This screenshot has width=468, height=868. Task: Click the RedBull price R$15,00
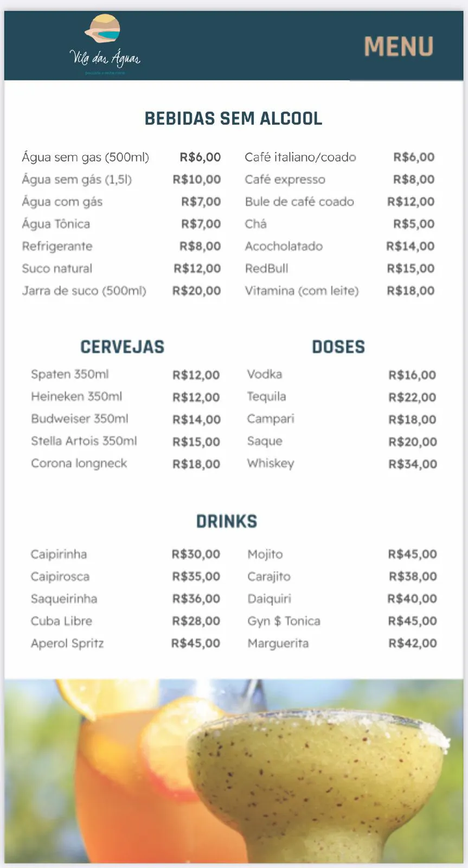pos(411,269)
